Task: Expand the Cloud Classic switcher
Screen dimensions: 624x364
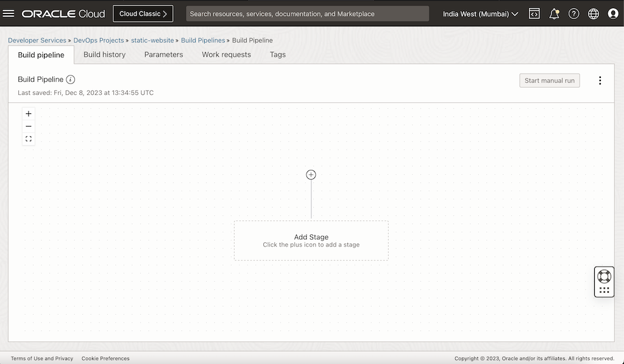Action: tap(143, 13)
